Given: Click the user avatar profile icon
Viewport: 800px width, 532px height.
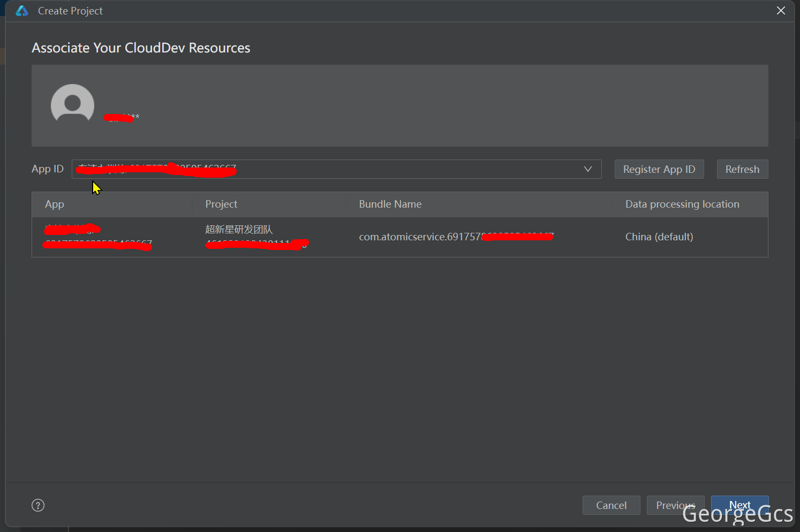Looking at the screenshot, I should click(x=72, y=105).
